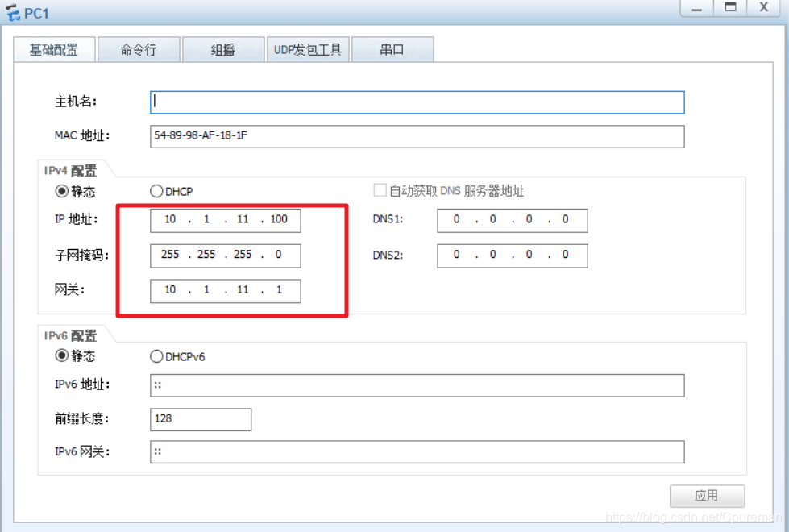The image size is (789, 532).
Task: Click the third octet 11 of 网关
Action: (243, 289)
